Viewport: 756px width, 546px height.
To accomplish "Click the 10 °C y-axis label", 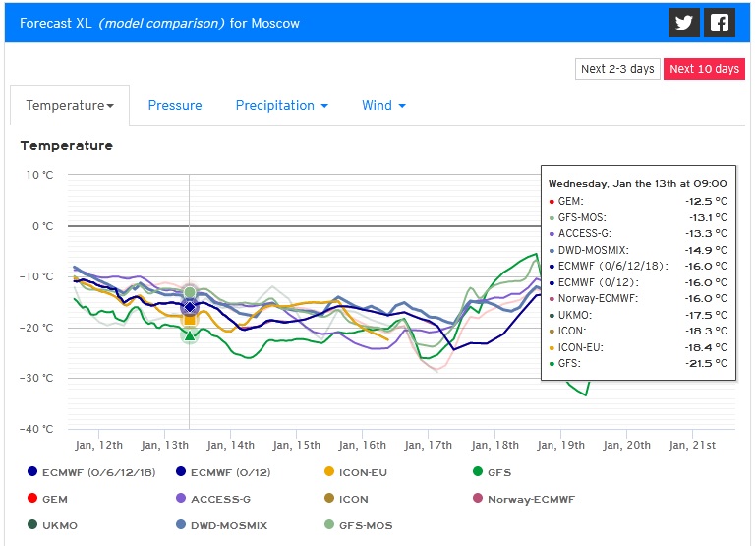I will pyautogui.click(x=39, y=175).
